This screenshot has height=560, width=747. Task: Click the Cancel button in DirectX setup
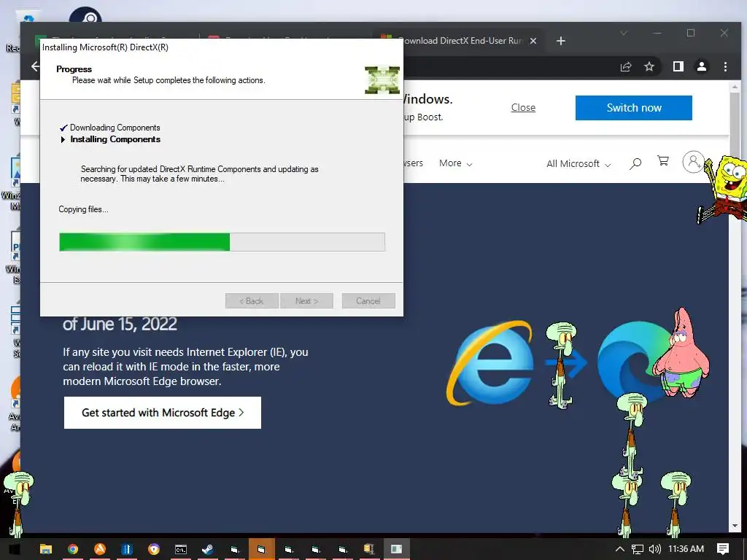[x=368, y=301]
